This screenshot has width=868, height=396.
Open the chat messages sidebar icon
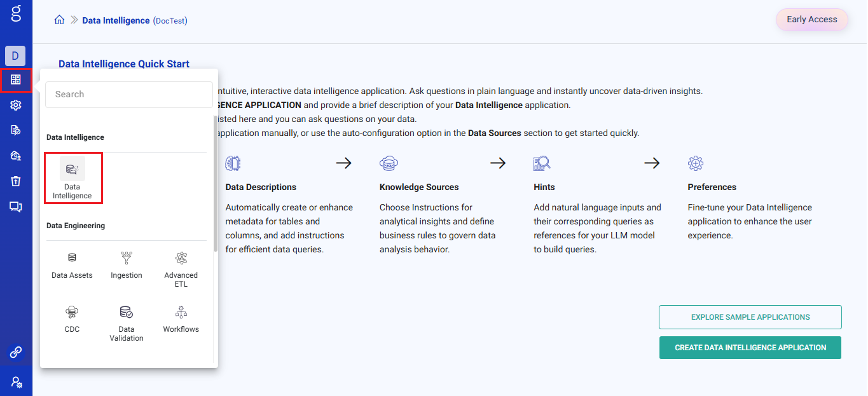pos(16,207)
